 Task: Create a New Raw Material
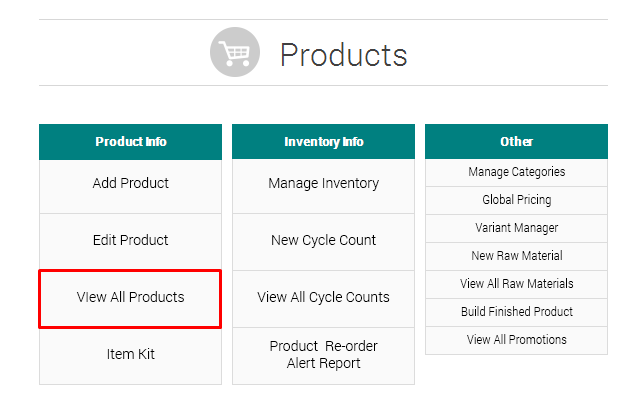coord(516,256)
